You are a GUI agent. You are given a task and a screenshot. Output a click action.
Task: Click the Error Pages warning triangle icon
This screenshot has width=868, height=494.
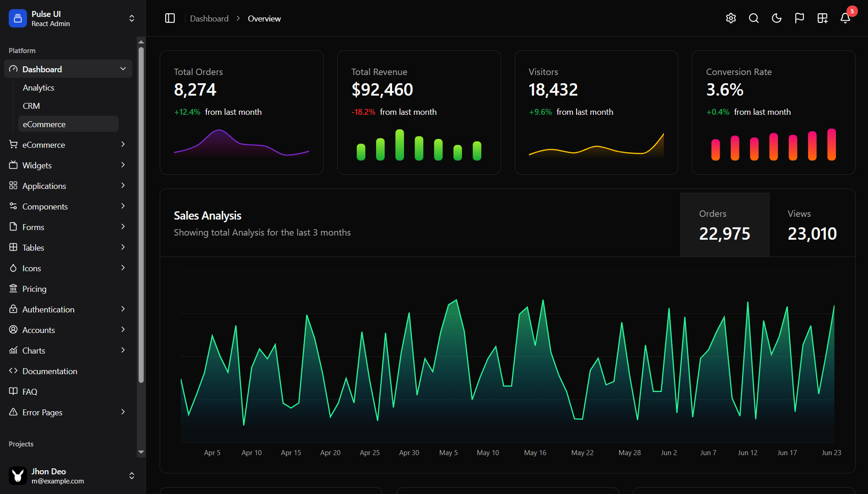click(13, 412)
